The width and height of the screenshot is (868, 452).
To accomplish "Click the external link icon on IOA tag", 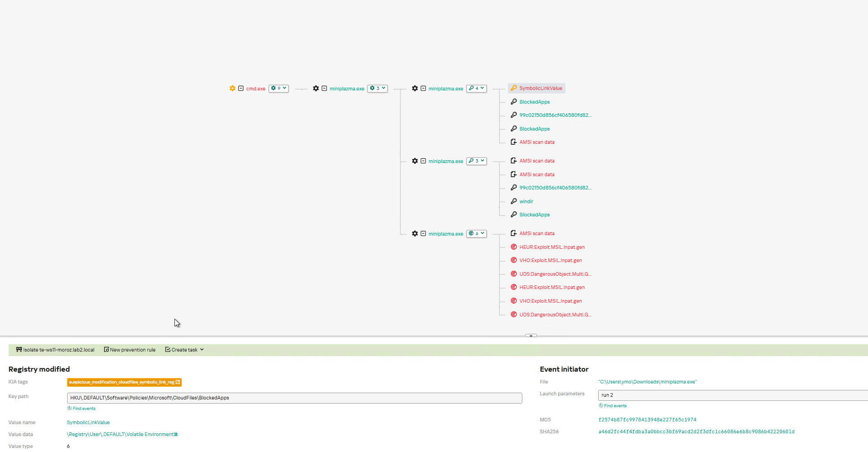I will pyautogui.click(x=178, y=382).
